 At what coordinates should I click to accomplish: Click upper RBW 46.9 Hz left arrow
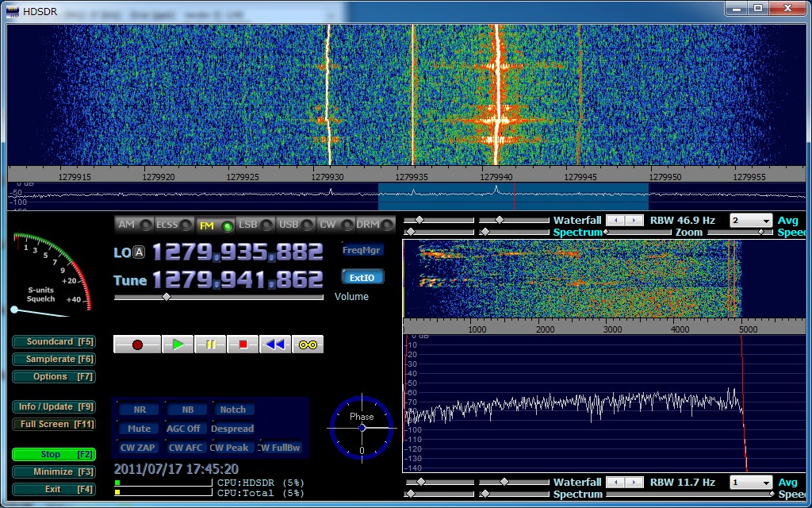click(615, 221)
